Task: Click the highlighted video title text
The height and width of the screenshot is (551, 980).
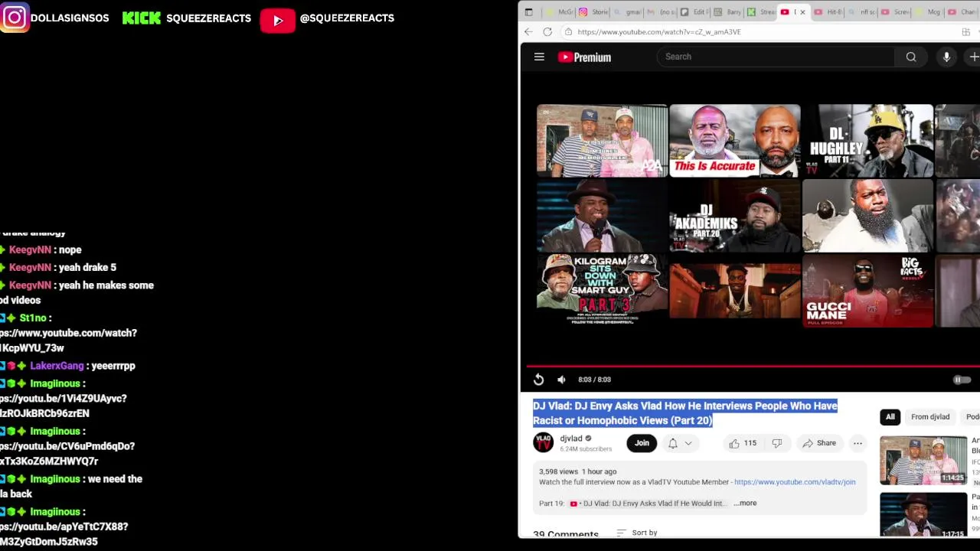Action: [x=685, y=413]
